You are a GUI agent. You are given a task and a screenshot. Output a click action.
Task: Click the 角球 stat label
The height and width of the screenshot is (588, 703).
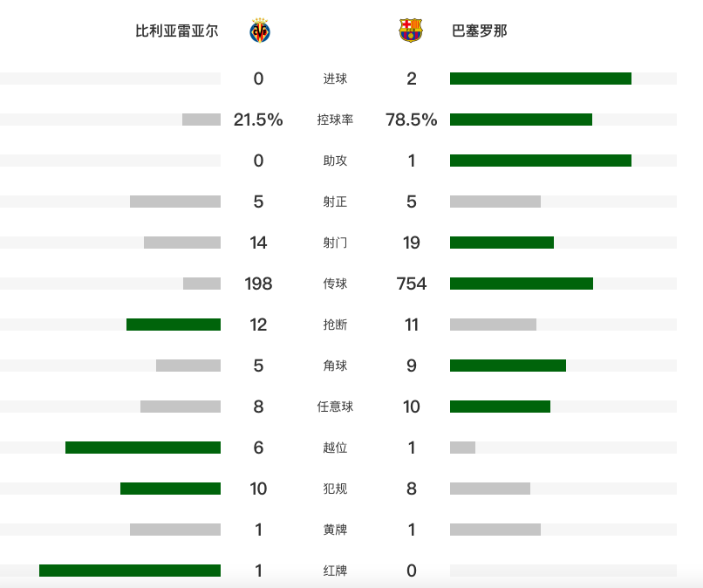(x=335, y=366)
